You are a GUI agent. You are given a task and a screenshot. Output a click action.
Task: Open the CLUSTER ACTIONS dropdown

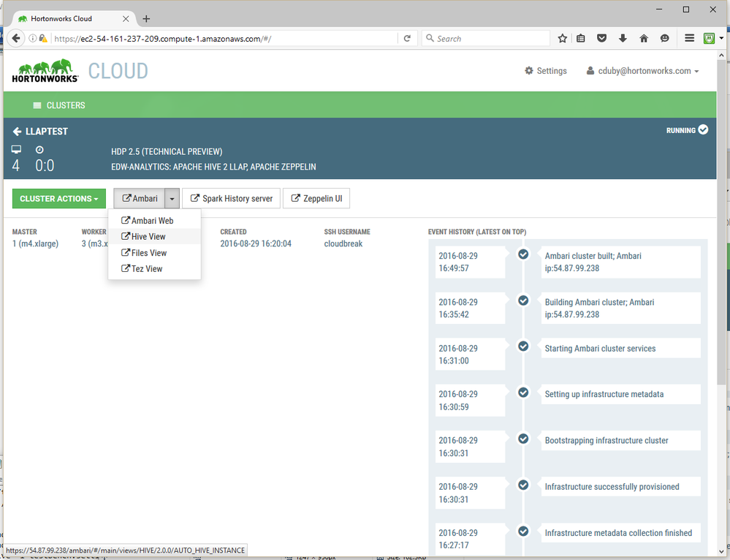[x=58, y=198]
